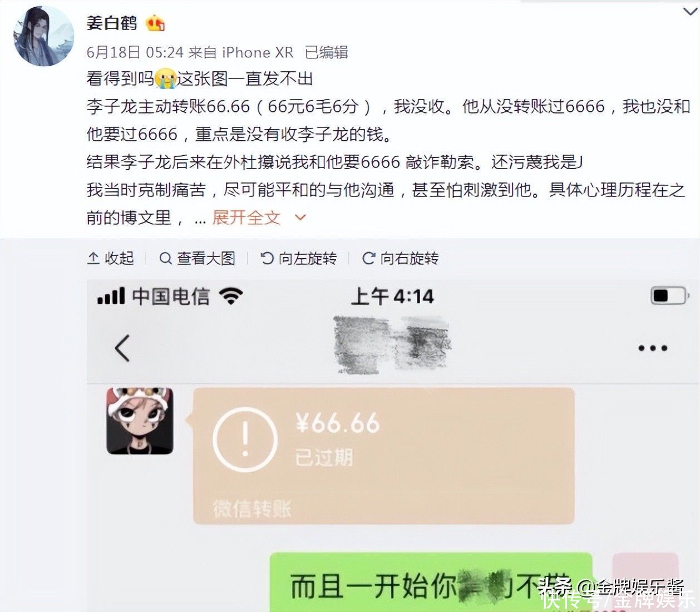The image size is (700, 612).
Task: Open the ¥66.66 expired transfer card
Action: (x=383, y=456)
